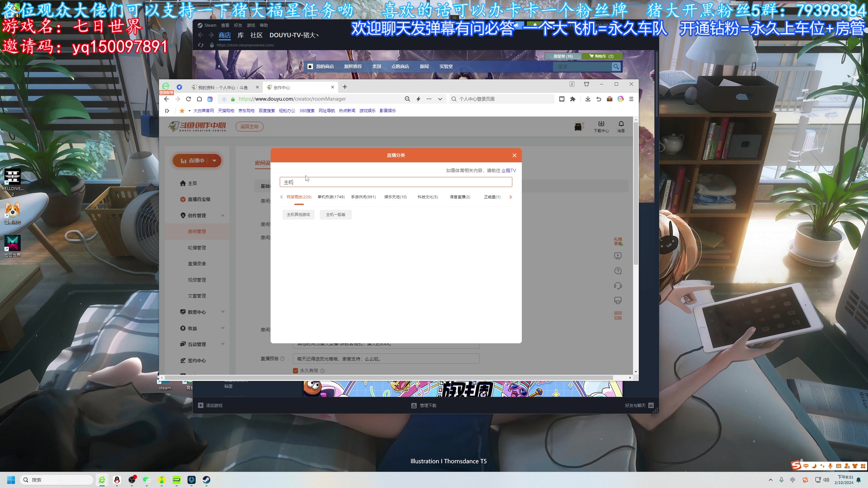Open browser extensions puzzle icon
The width and height of the screenshot is (868, 488).
tap(573, 99)
